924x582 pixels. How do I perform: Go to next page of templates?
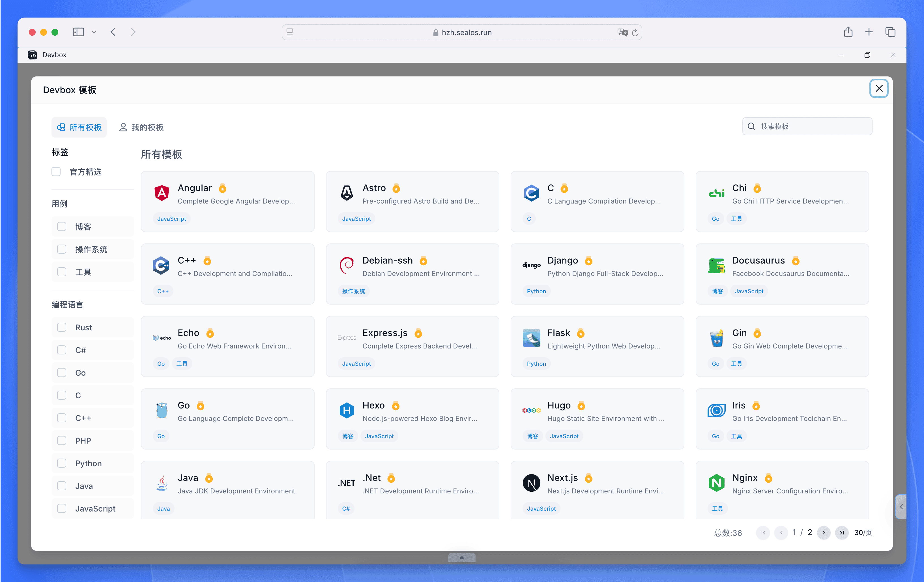click(x=824, y=532)
